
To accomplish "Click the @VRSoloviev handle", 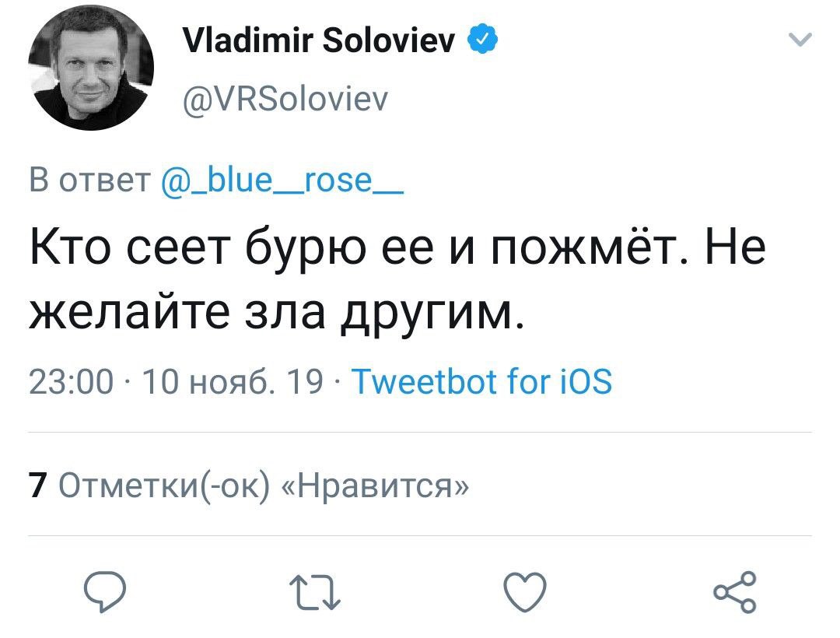I will 285,99.
